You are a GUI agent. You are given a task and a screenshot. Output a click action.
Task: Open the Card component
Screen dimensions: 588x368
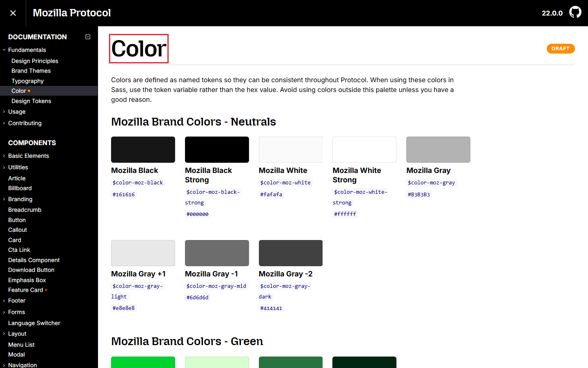tap(15, 240)
